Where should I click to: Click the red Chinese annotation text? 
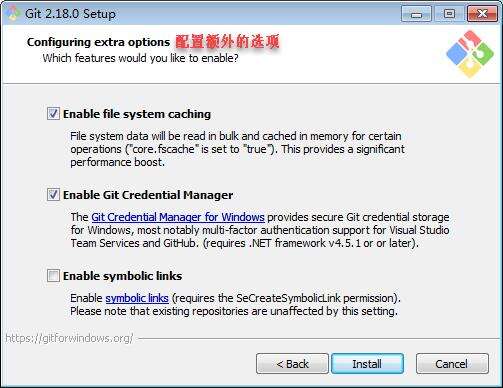coord(227,42)
